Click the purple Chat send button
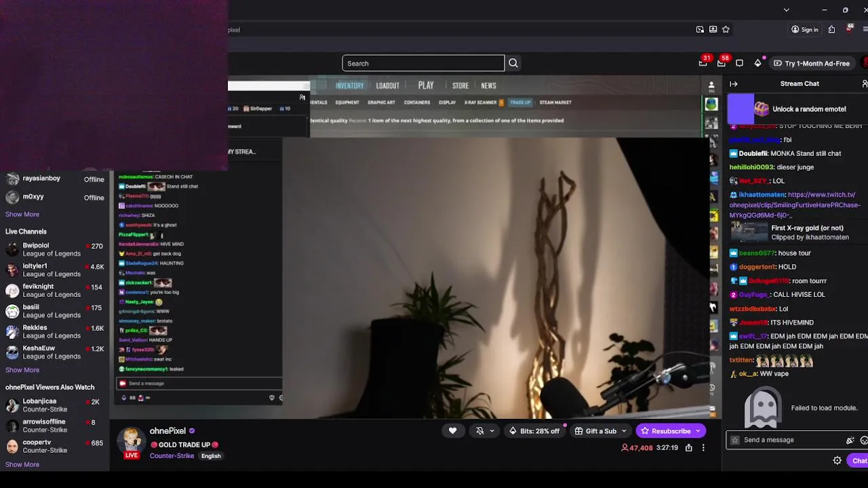Viewport: 868px width, 488px height. pyautogui.click(x=859, y=461)
